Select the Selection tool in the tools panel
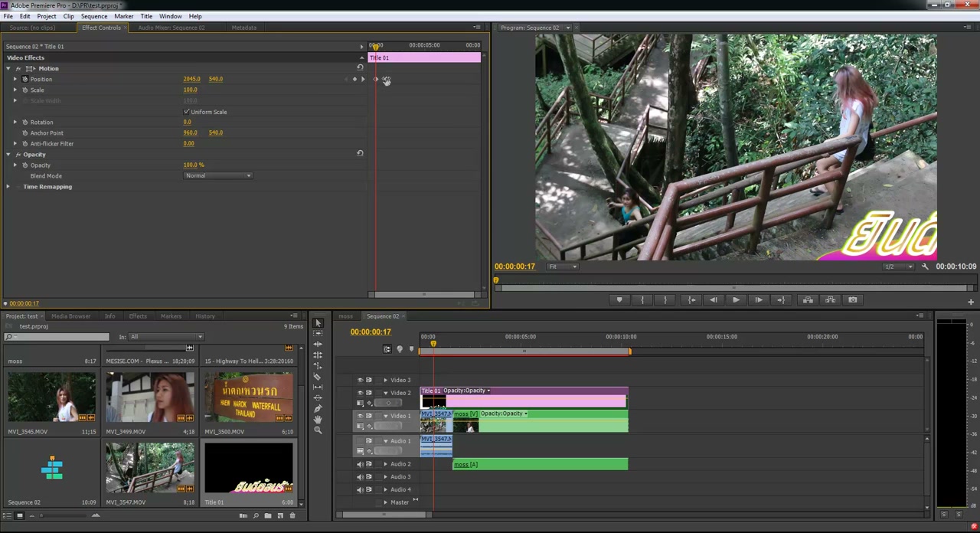This screenshot has height=533, width=980. tap(318, 323)
